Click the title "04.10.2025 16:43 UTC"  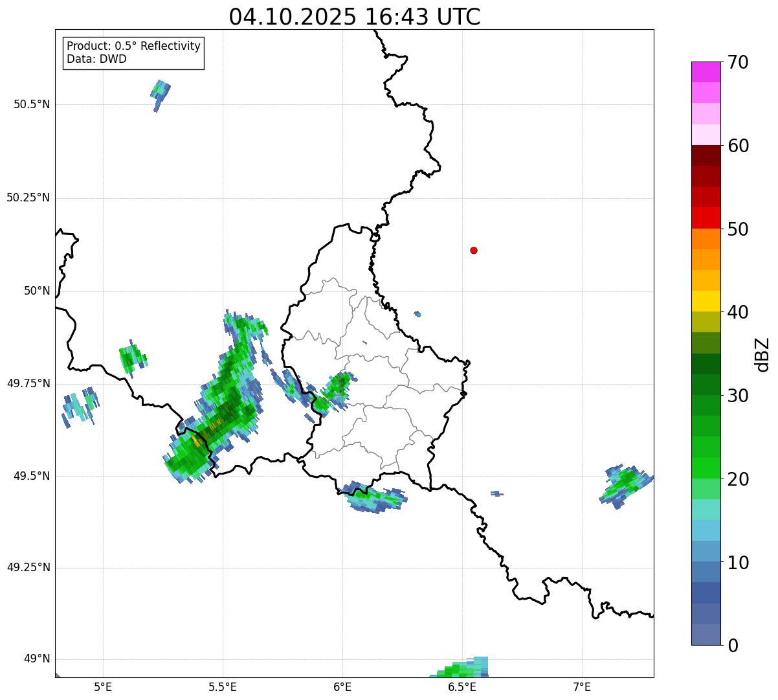click(355, 17)
